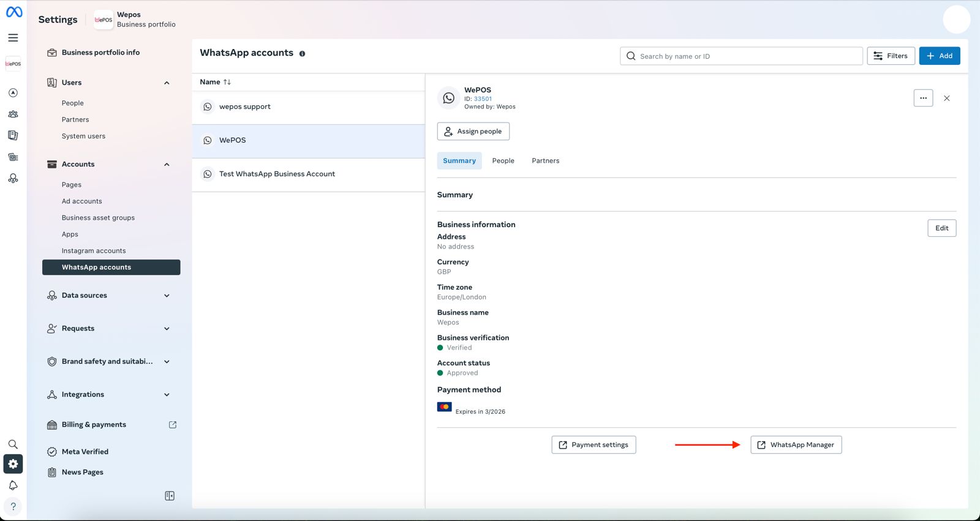Open the Meta logo home
The width and height of the screenshot is (980, 521).
point(14,12)
